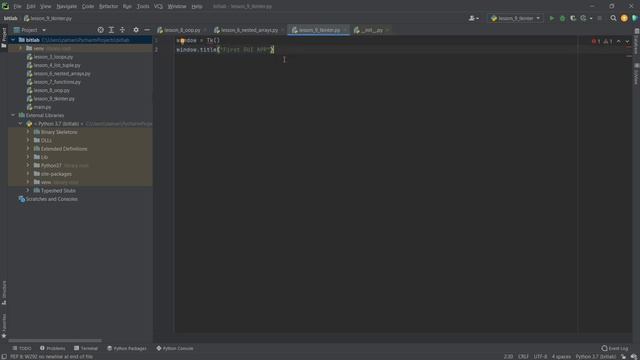Go to previous highlighted error arrow
Image resolution: width=640 pixels, height=360 pixels.
pos(619,41)
